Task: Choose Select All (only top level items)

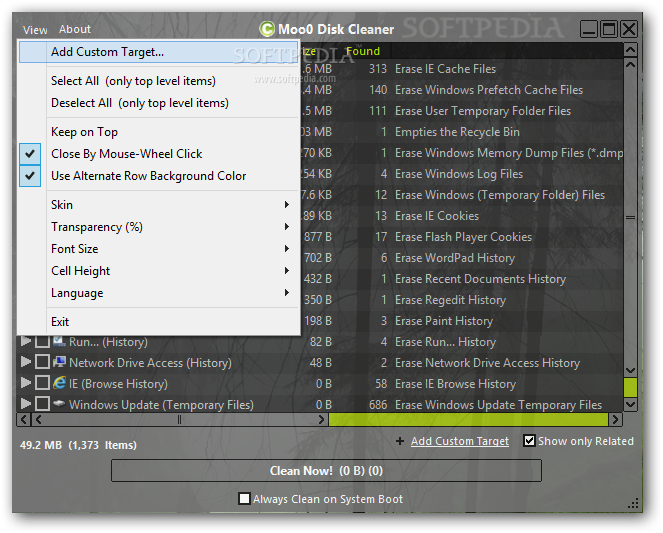Action: pyautogui.click(x=159, y=81)
